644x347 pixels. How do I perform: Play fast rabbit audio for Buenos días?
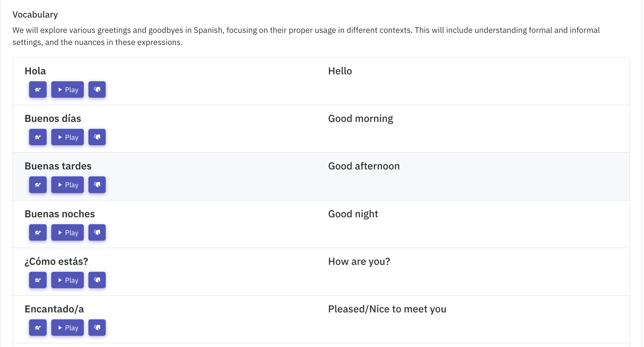tap(97, 137)
